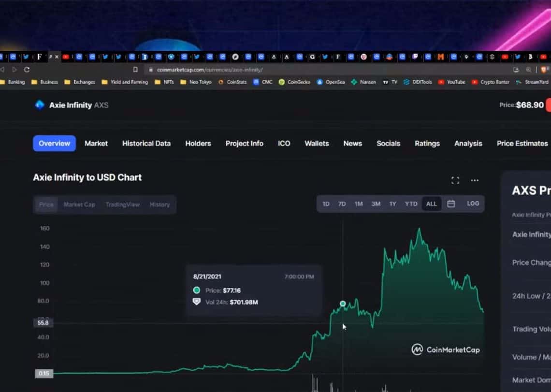The image size is (551, 392).
Task: Open the Business bookmarks folder
Action: coord(44,82)
